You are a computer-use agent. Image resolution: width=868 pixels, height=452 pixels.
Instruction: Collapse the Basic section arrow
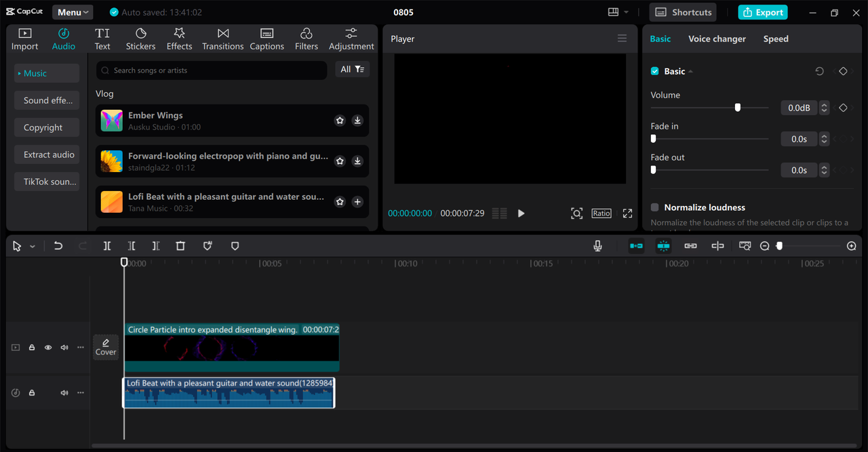pos(690,71)
